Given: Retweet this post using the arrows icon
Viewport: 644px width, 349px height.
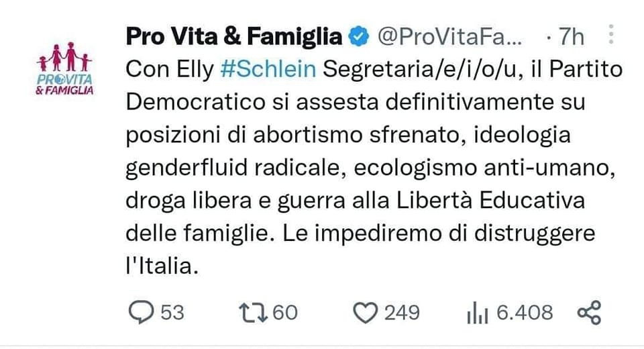Looking at the screenshot, I should coord(254,312).
